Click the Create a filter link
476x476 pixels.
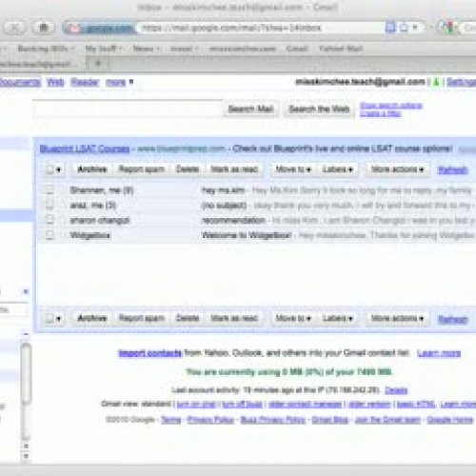pyautogui.click(x=380, y=113)
